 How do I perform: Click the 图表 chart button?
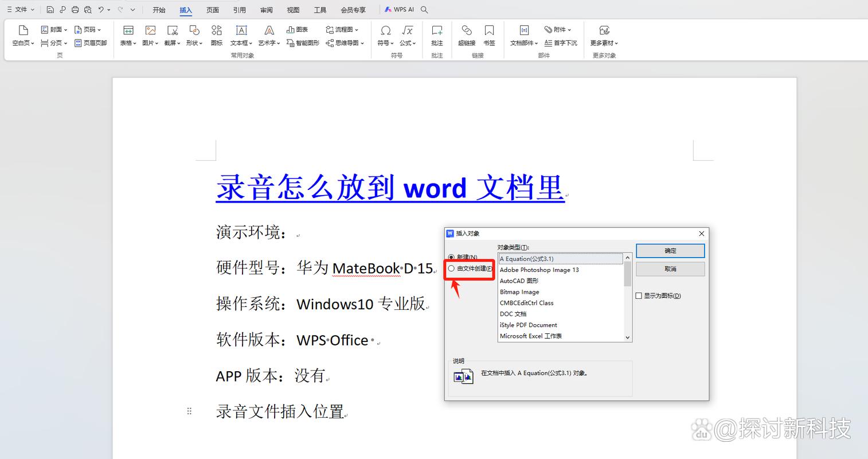pyautogui.click(x=298, y=29)
